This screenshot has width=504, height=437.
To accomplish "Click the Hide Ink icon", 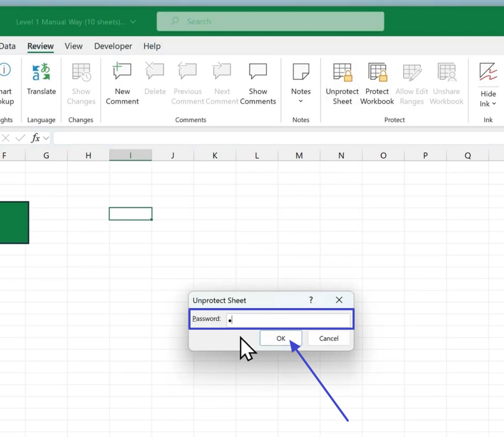I will pos(488,72).
